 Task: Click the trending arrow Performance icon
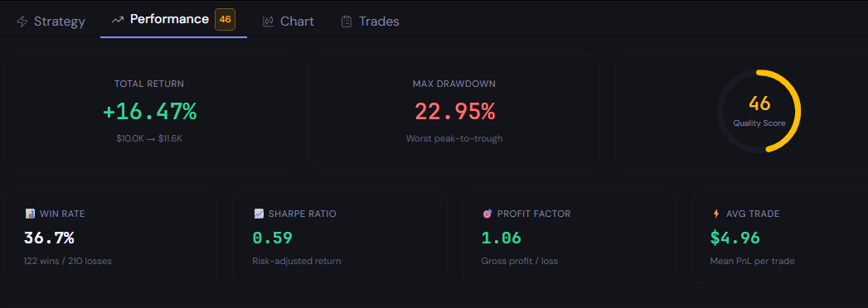point(118,20)
